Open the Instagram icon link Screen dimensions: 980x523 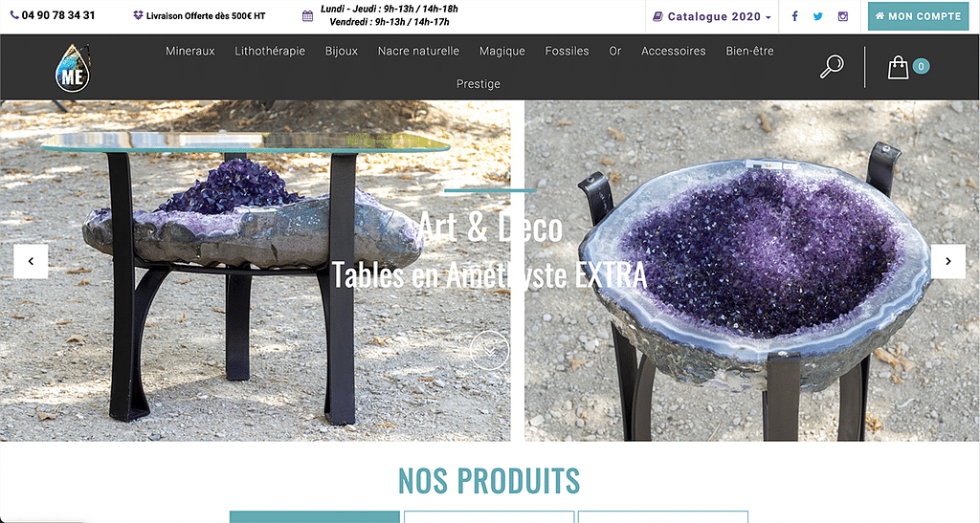(x=843, y=16)
